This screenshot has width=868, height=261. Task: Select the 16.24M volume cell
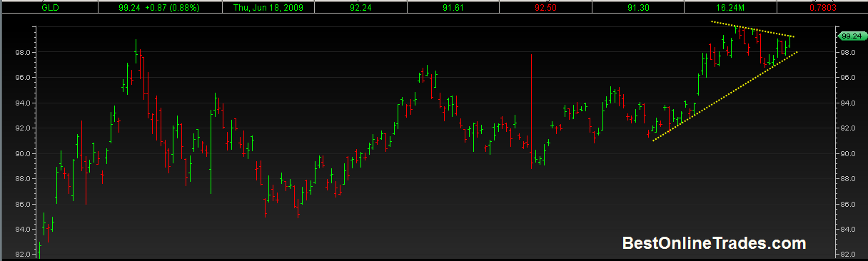pos(730,7)
